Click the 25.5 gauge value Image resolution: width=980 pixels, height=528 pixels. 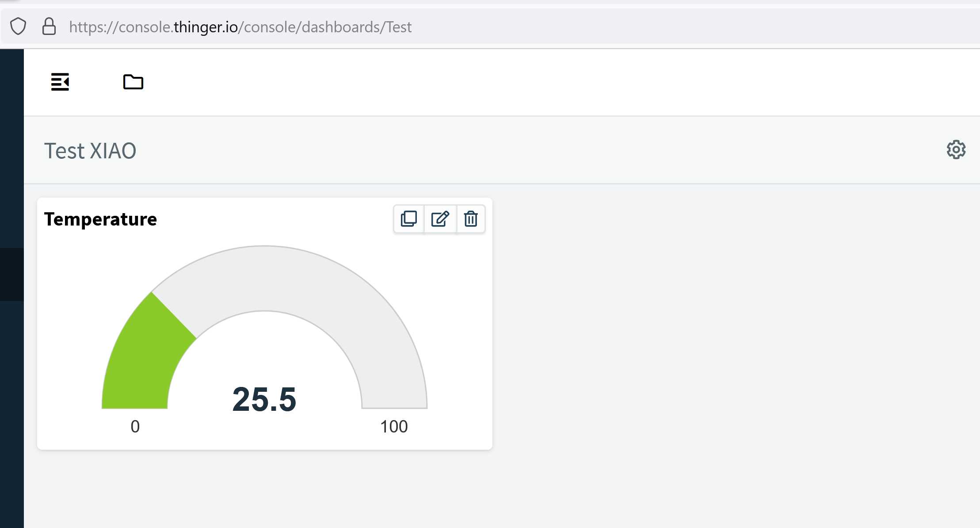click(x=264, y=399)
